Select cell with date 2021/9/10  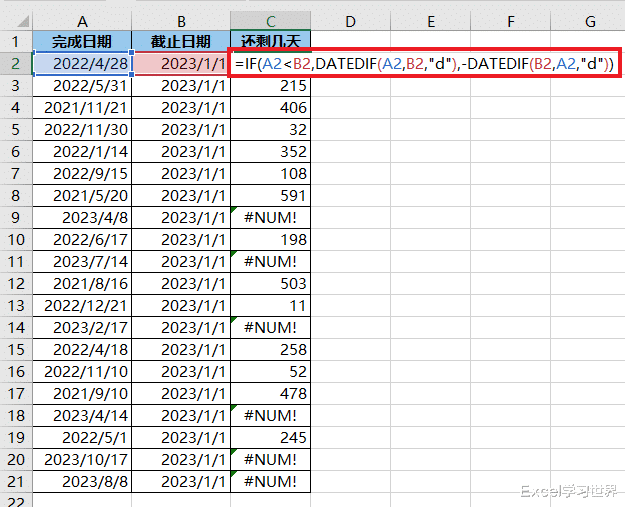click(x=82, y=393)
